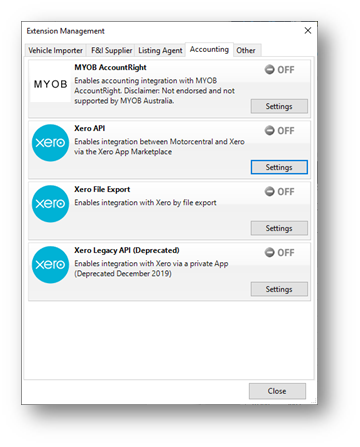
Task: Select the Xero File Export title
Action: (102, 189)
